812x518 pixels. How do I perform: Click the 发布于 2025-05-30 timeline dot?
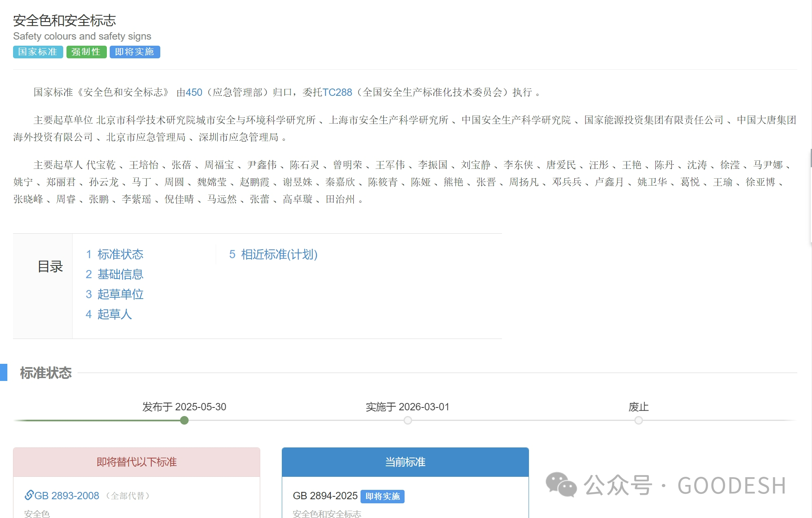pos(184,420)
